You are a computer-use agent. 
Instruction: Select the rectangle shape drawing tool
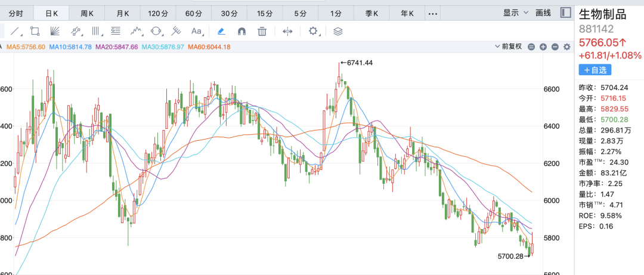(x=35, y=31)
